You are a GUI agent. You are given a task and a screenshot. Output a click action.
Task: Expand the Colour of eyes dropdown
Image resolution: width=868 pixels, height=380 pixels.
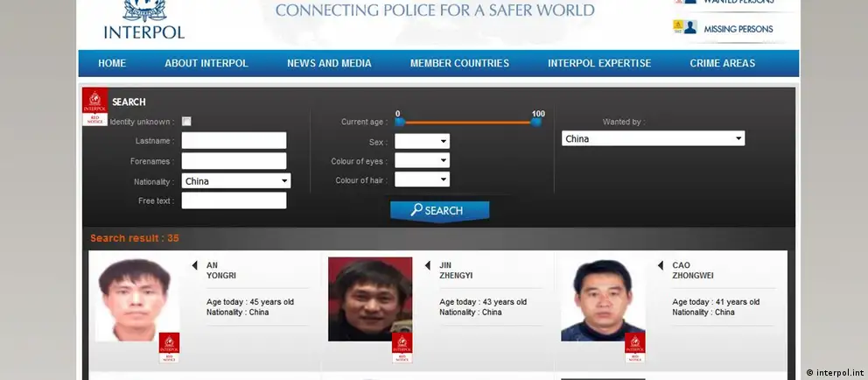(422, 160)
